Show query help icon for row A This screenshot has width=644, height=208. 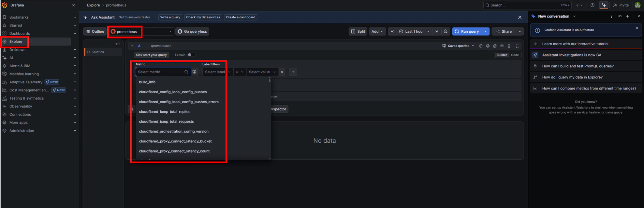point(481,46)
